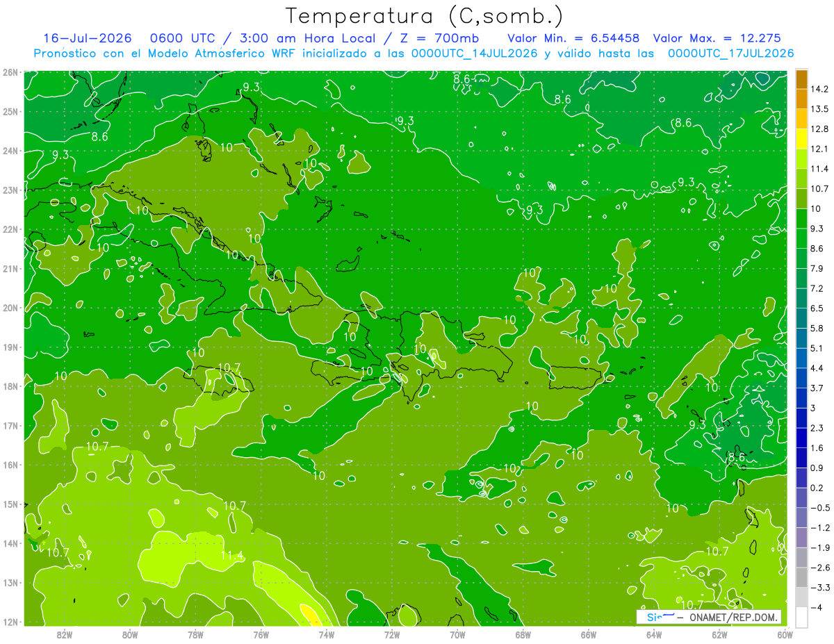Screen dimensions: 834x644
Task: Click the "-3.3" color scale label
Action: click(x=819, y=587)
